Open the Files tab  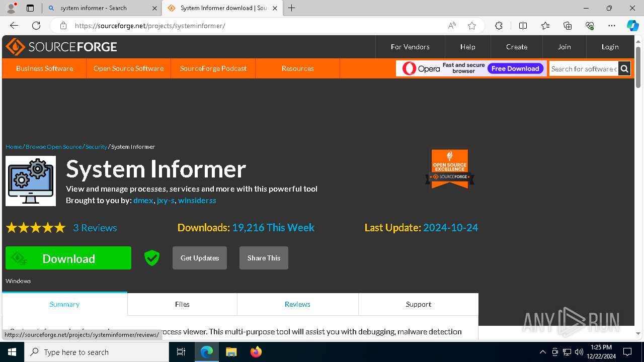coord(182,304)
